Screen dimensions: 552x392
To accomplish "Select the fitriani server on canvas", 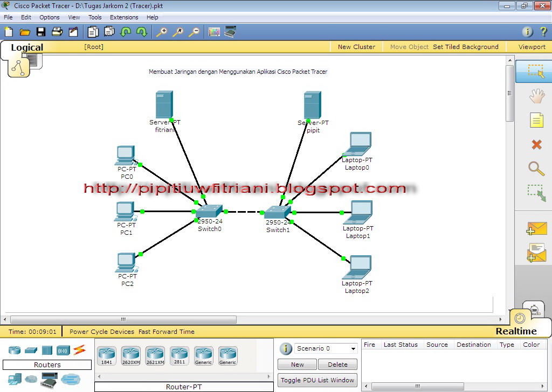I will point(164,104).
